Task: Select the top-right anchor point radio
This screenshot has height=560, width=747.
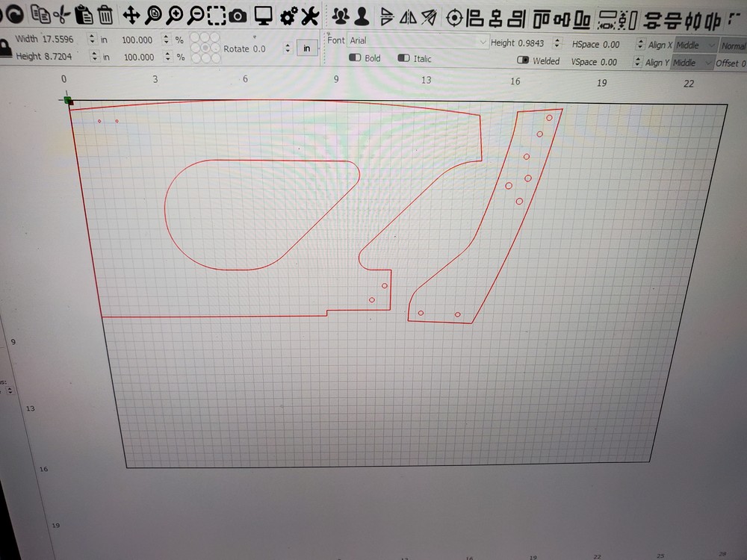Action: tap(215, 37)
